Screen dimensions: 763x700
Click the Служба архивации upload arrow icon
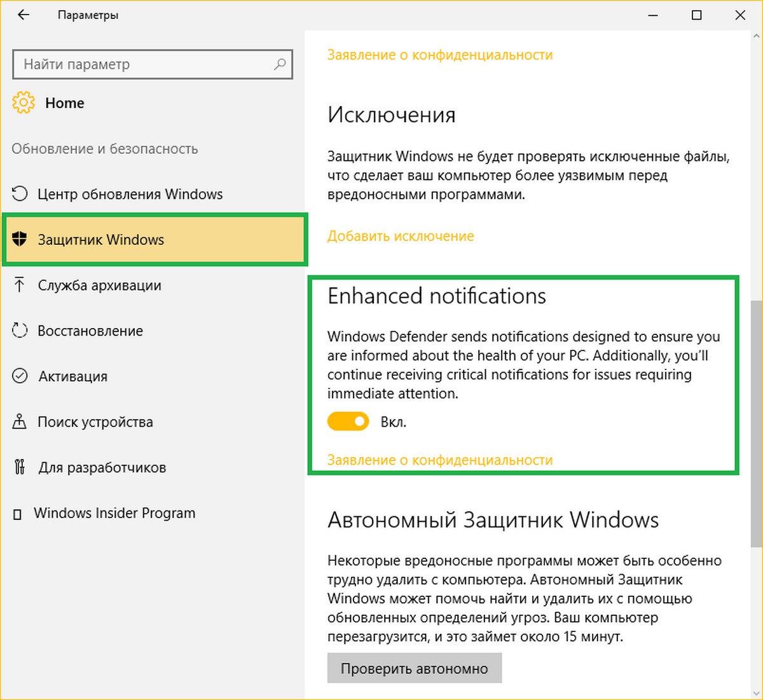20,285
